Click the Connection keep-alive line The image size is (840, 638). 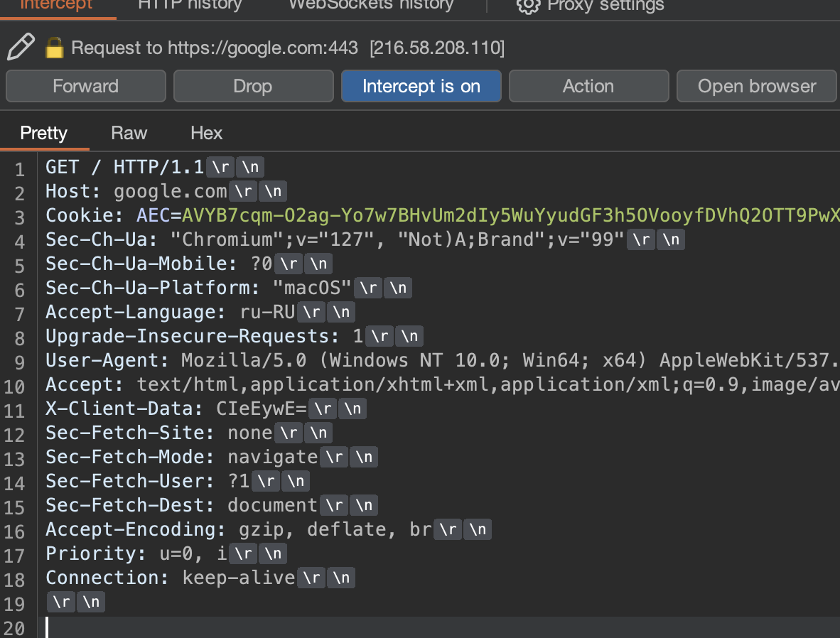[171, 578]
